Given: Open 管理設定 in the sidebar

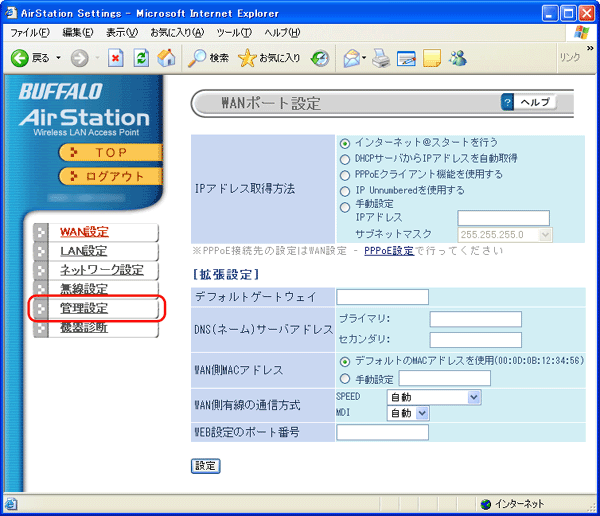Looking at the screenshot, I should coord(84,308).
